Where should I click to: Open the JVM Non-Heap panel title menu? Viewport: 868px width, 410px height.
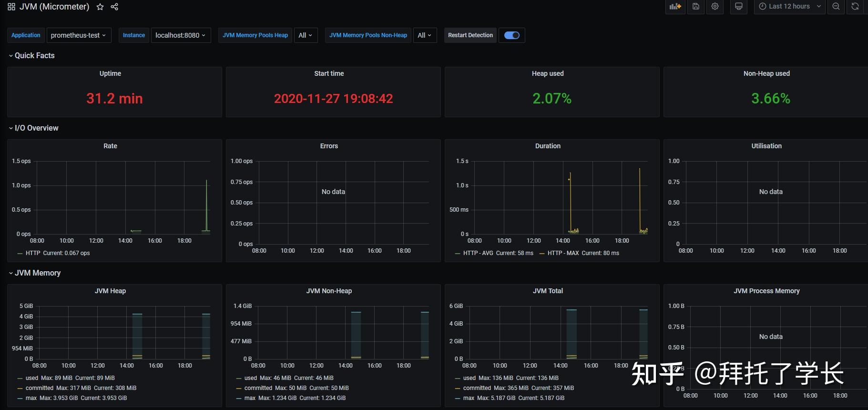pyautogui.click(x=329, y=291)
